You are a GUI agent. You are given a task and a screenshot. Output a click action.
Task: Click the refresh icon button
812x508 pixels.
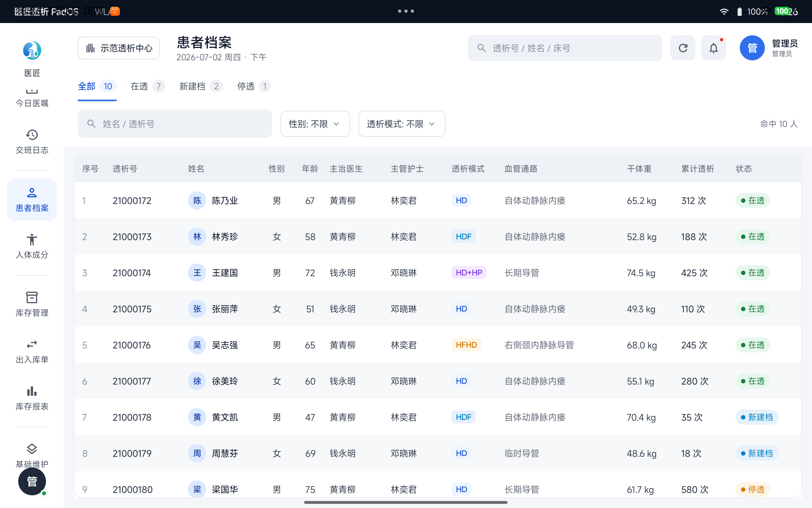click(683, 48)
